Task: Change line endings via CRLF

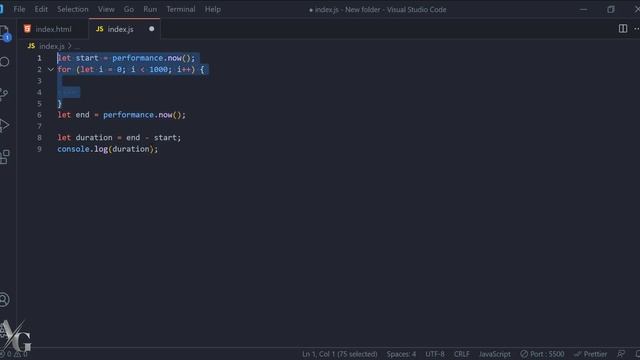Action: tap(462, 354)
